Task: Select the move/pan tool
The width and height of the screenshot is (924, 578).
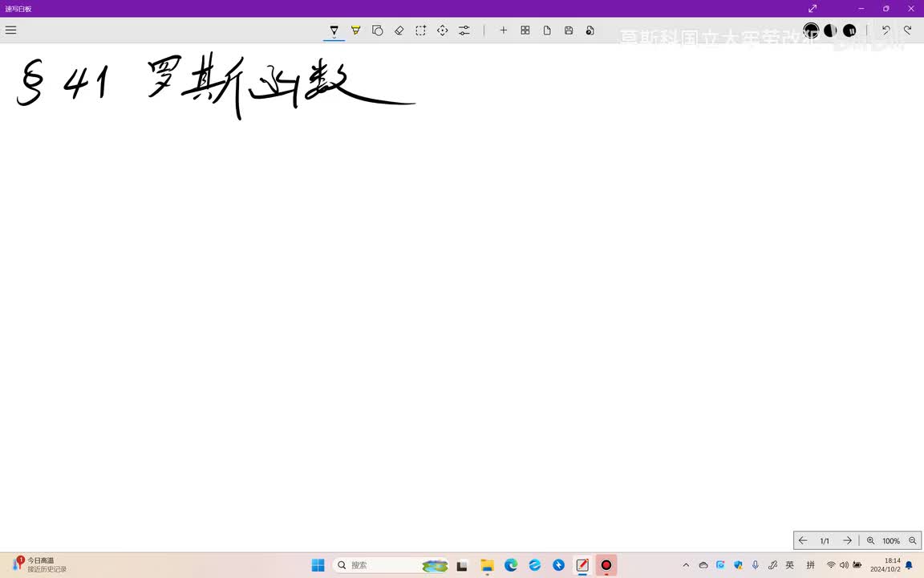Action: click(443, 30)
